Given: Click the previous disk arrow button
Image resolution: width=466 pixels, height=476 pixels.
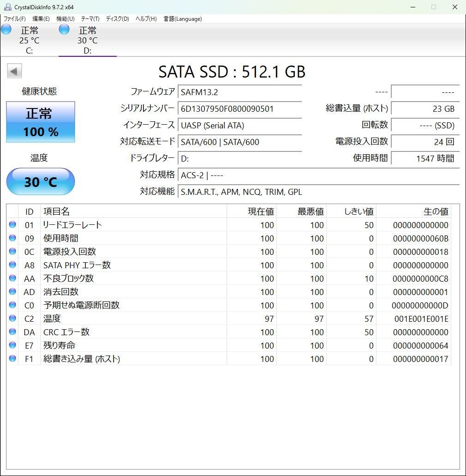Looking at the screenshot, I should pos(14,72).
